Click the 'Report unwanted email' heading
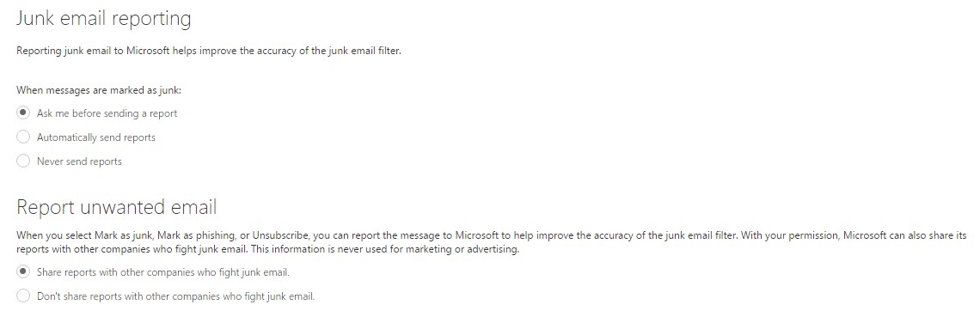Image resolution: width=980 pixels, height=335 pixels. (116, 207)
